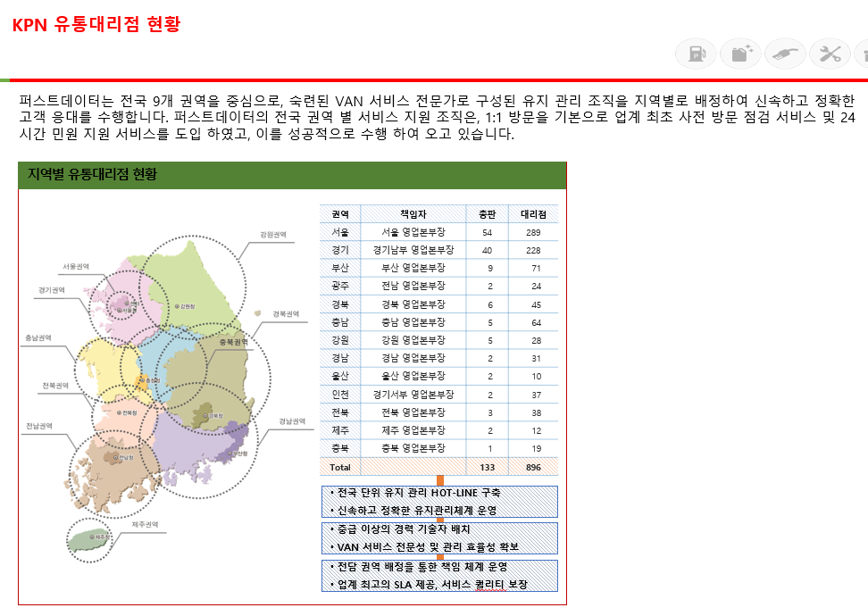Select the '충남 영업본부장' table cell
This screenshot has height=616, width=868.
(413, 322)
